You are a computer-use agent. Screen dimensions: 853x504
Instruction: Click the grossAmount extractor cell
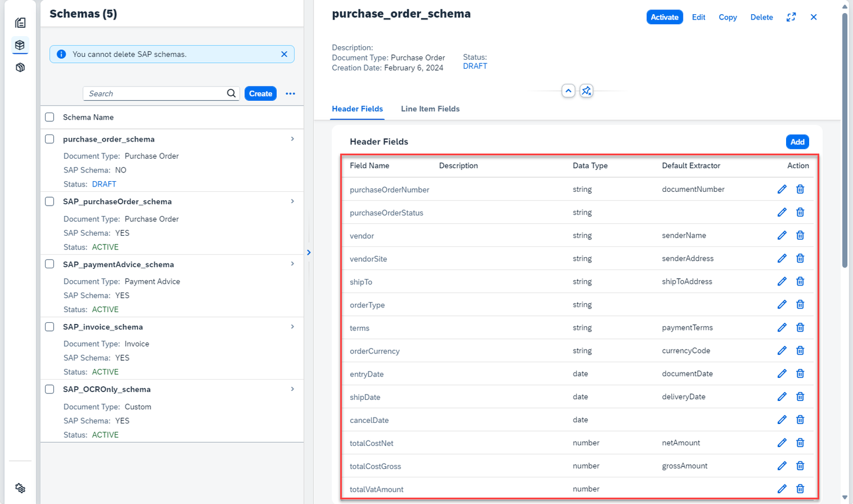[685, 466]
